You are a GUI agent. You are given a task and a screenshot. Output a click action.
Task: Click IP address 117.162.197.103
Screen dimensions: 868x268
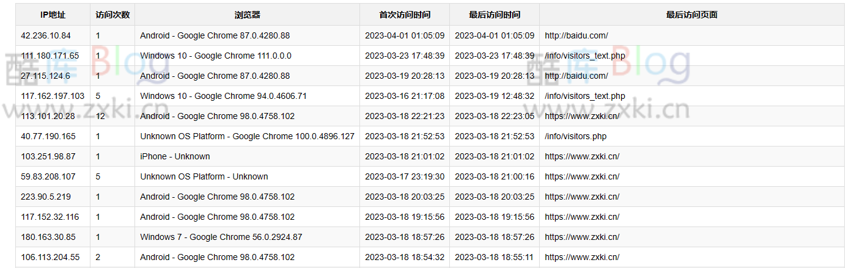point(53,96)
